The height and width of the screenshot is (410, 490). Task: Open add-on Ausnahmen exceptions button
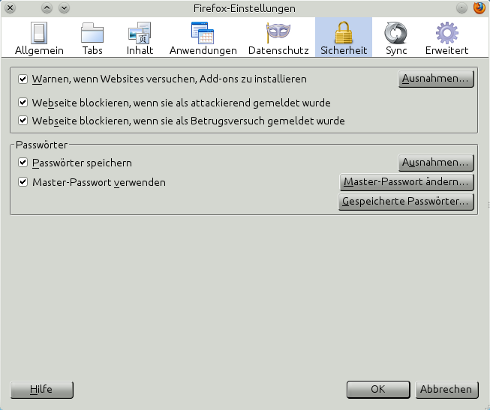pos(436,79)
